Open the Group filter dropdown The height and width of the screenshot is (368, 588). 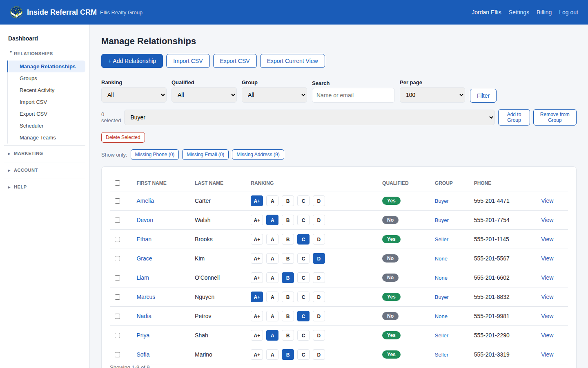click(274, 95)
